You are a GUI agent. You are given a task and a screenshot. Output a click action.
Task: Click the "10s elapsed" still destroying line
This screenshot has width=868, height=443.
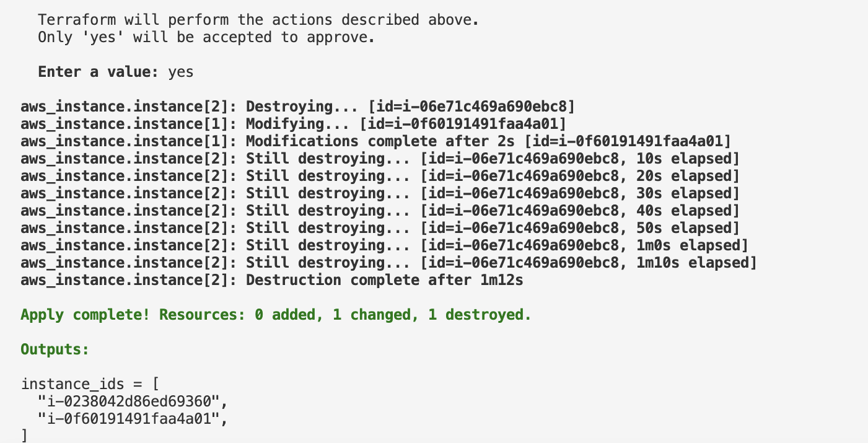click(x=380, y=159)
